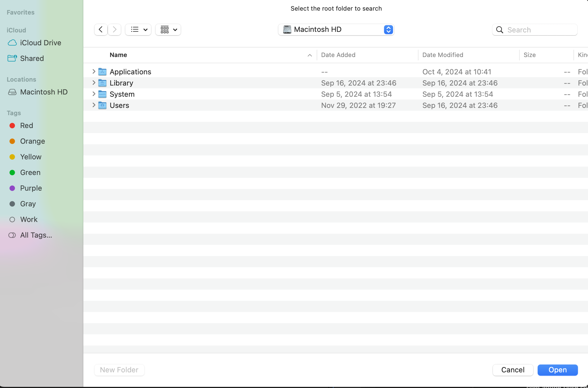Click the Green tag color dot
The height and width of the screenshot is (388, 588).
pos(12,172)
